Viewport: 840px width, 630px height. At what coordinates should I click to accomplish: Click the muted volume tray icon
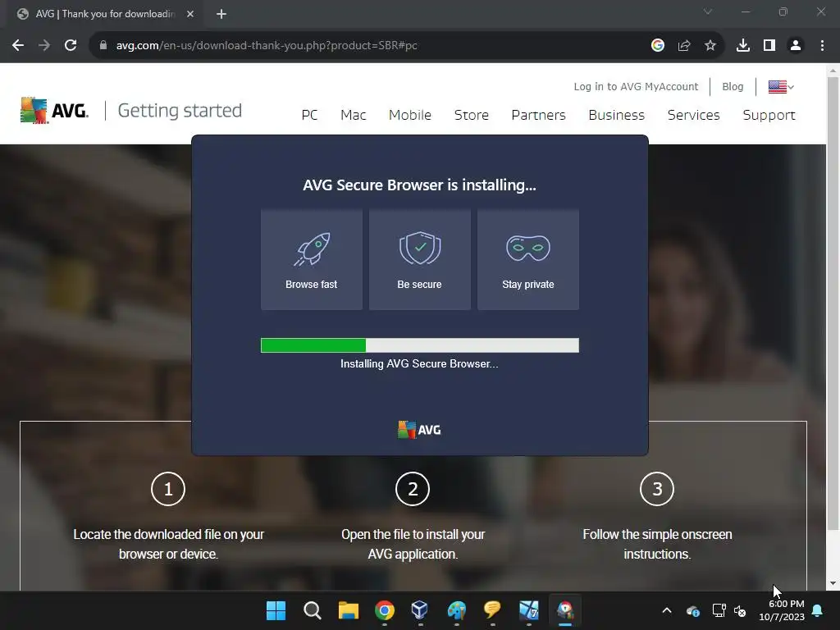(x=740, y=610)
